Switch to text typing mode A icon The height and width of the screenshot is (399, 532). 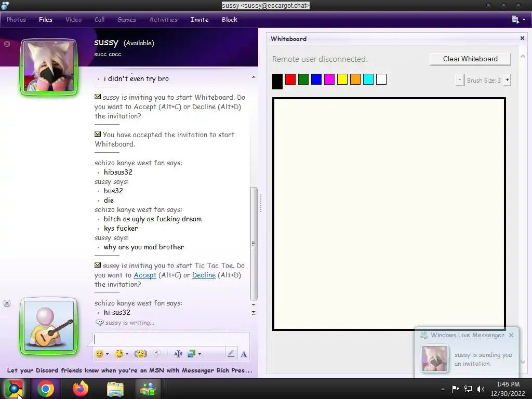pyautogui.click(x=244, y=354)
